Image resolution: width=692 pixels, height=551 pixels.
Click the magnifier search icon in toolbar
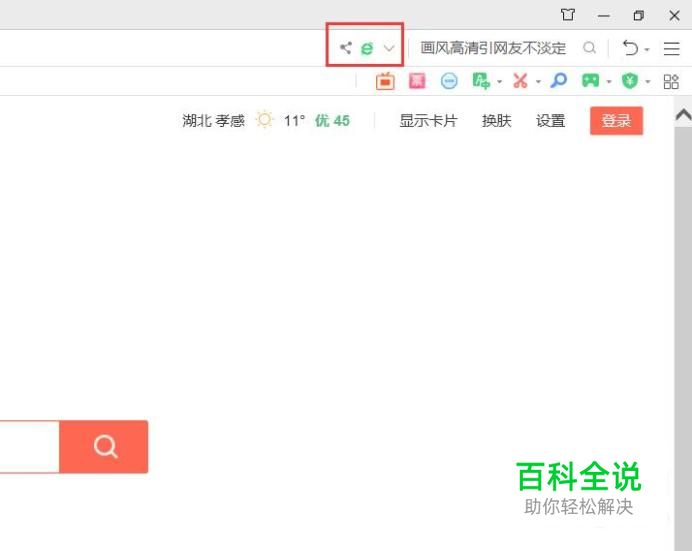tap(589, 48)
